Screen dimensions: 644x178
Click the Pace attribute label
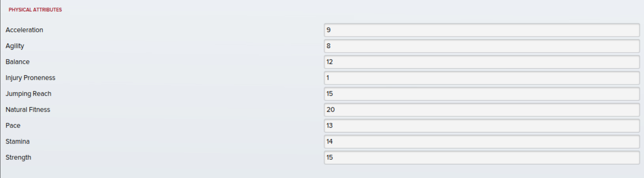(13, 126)
